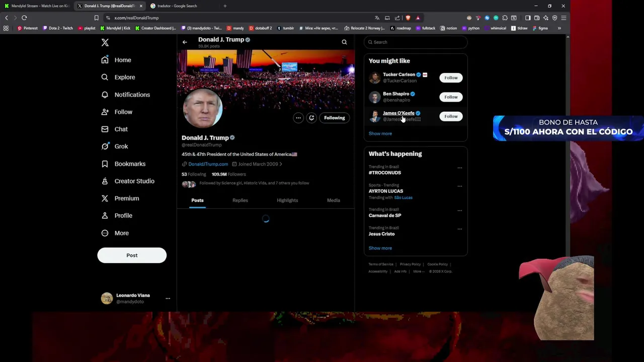The image size is (644, 362).
Task: Select the Posts tab
Action: point(197,201)
